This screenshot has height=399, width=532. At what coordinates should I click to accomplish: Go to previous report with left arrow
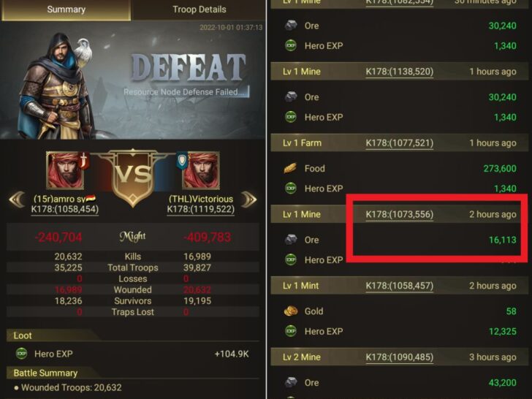pyautogui.click(x=17, y=199)
